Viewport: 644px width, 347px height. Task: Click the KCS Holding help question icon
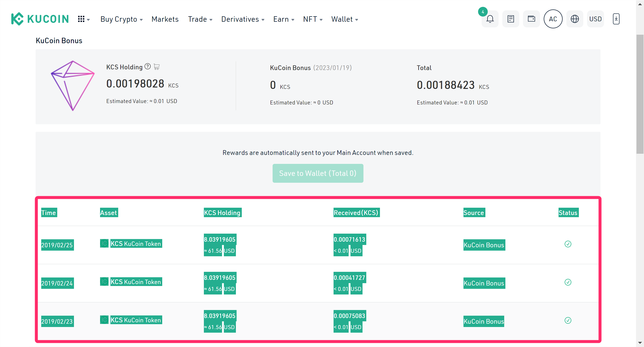pyautogui.click(x=148, y=67)
